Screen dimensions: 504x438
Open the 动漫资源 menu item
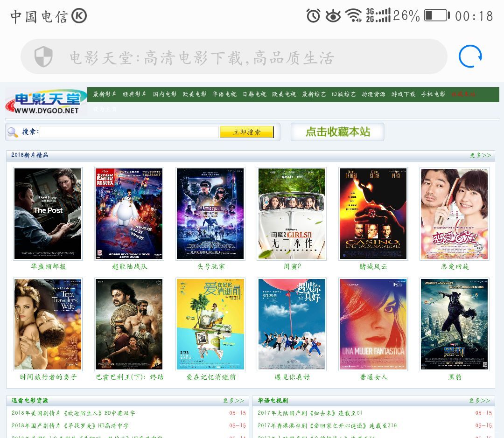tap(373, 94)
